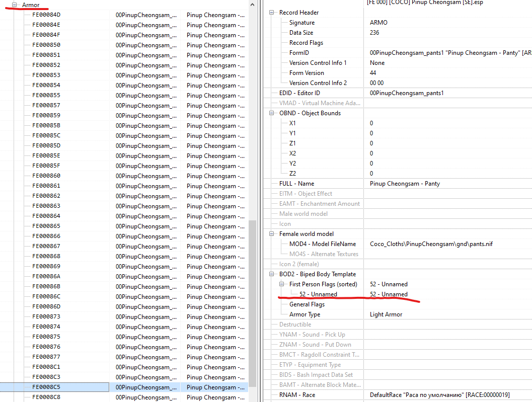Click the FormID value field

coord(450,53)
